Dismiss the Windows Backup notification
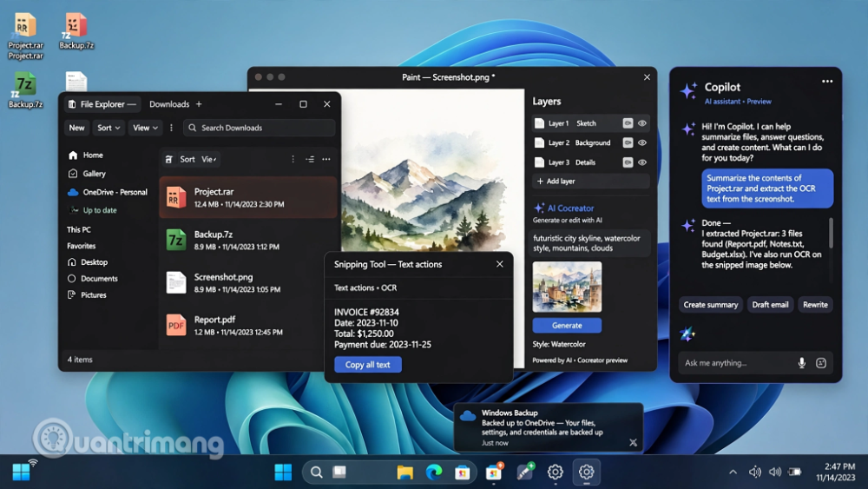The height and width of the screenshot is (489, 868). click(x=634, y=442)
